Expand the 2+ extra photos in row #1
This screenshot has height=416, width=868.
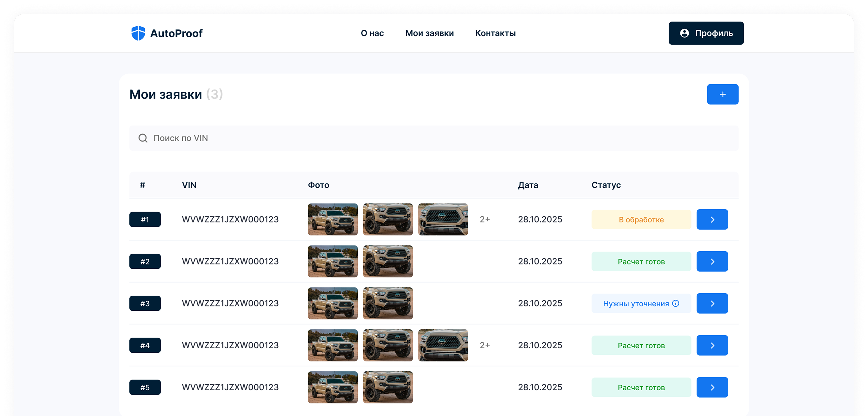point(485,219)
